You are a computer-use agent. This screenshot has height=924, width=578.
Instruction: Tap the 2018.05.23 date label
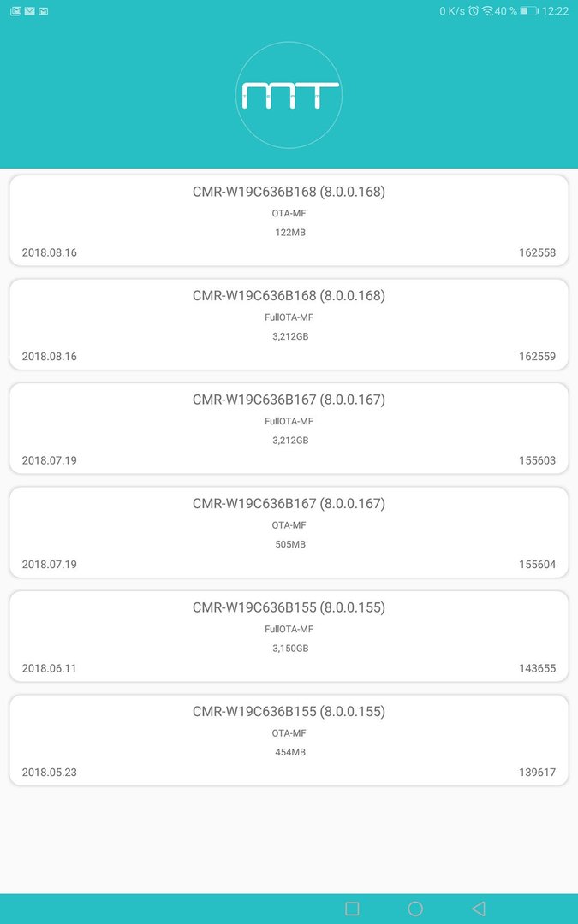click(x=50, y=772)
